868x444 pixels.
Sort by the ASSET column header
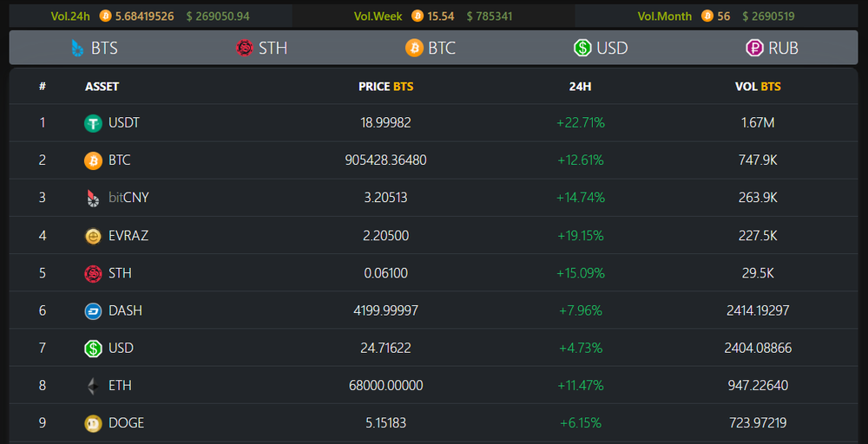tap(102, 86)
